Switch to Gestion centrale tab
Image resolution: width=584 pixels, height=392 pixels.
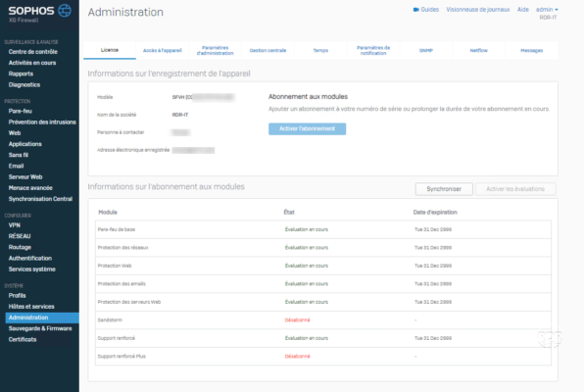point(268,50)
